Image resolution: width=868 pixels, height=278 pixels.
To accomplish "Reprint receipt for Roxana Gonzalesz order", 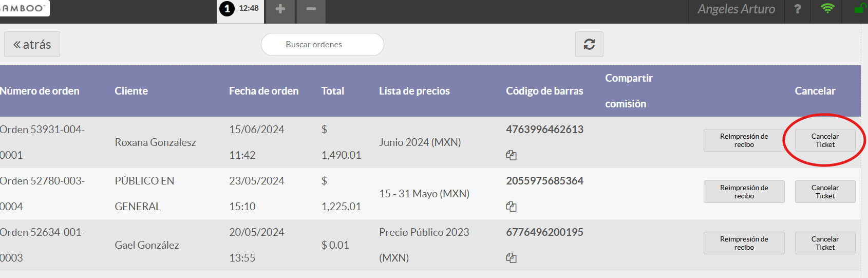I will 744,140.
